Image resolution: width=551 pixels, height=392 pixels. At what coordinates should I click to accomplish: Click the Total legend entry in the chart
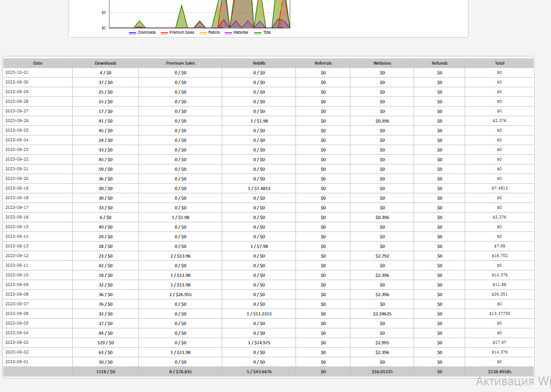pyautogui.click(x=263, y=32)
